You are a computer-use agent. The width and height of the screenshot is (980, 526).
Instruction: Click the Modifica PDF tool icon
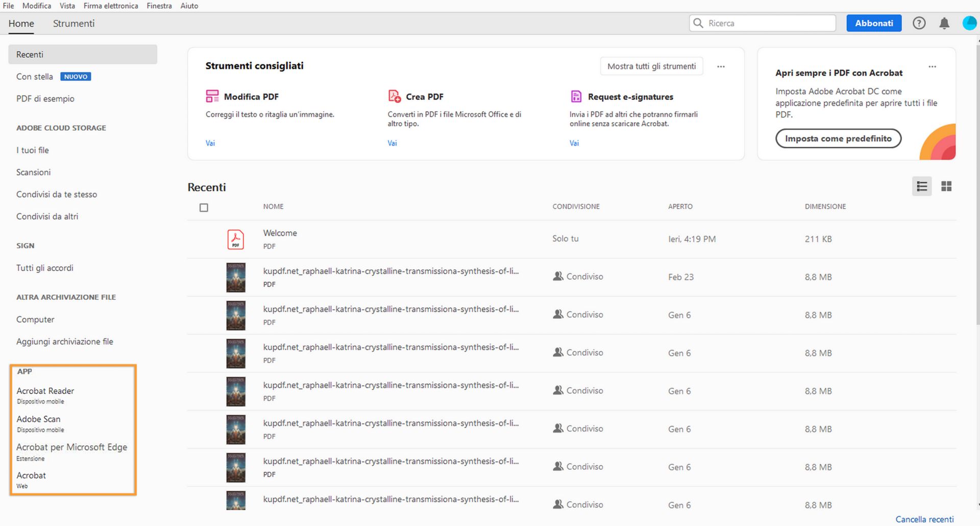click(212, 96)
